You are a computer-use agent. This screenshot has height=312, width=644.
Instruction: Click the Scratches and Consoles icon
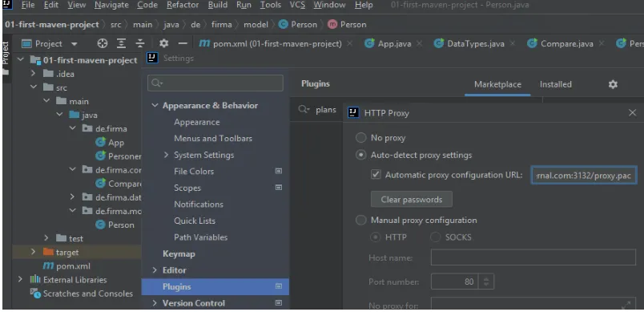click(x=35, y=294)
